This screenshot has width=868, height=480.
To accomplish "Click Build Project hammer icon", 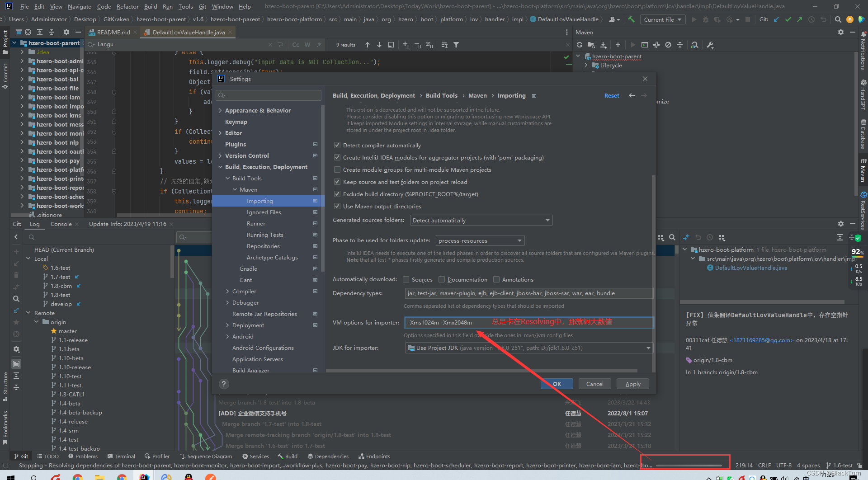I will [x=632, y=19].
